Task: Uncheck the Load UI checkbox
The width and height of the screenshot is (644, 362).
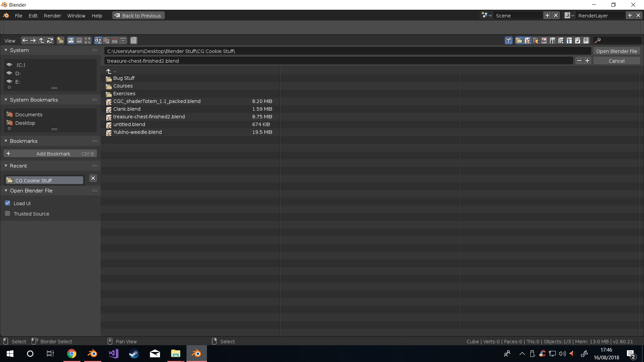Action: click(x=8, y=203)
